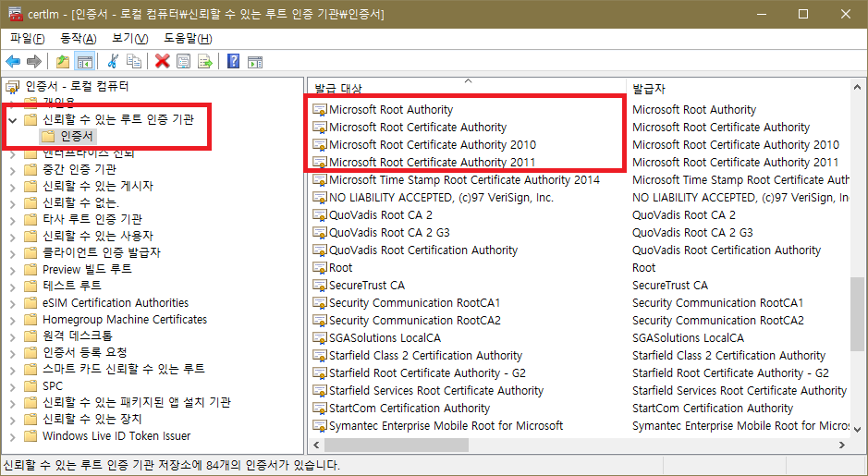This screenshot has height=476, width=868.
Task: Select Starfield Class 2 Certification Authority row
Action: click(425, 355)
